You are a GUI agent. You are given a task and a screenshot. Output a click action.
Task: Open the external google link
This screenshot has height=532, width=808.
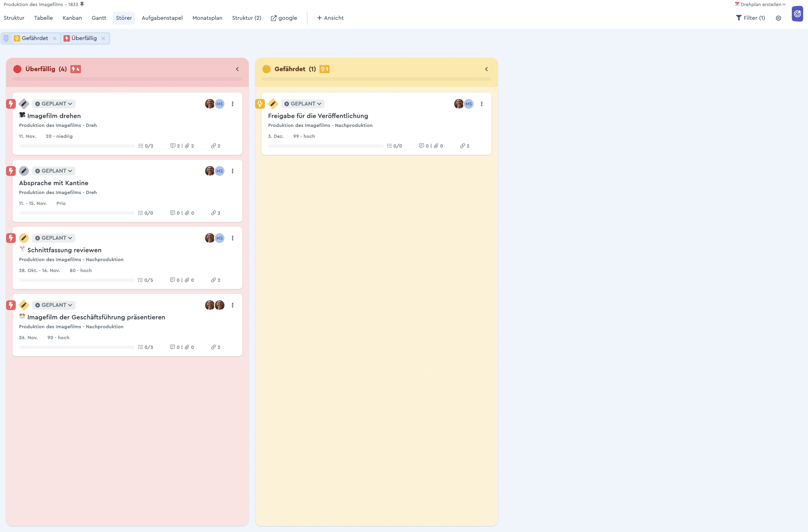pyautogui.click(x=284, y=18)
